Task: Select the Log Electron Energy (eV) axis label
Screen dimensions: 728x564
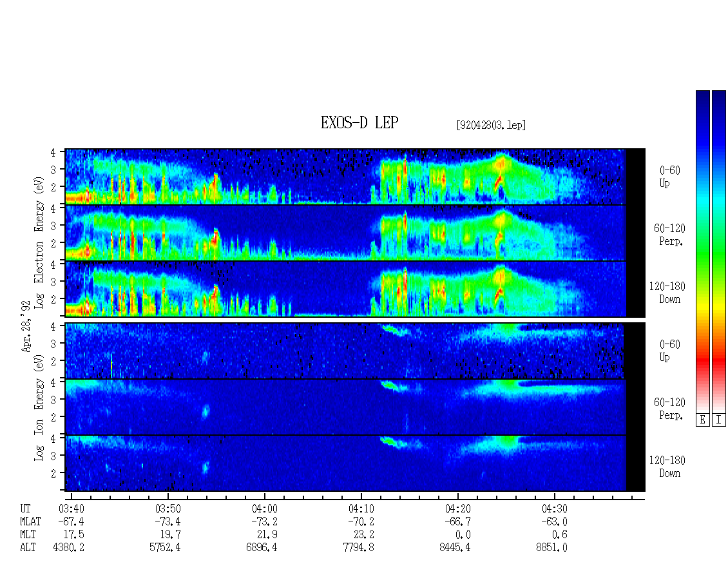Action: [39, 242]
